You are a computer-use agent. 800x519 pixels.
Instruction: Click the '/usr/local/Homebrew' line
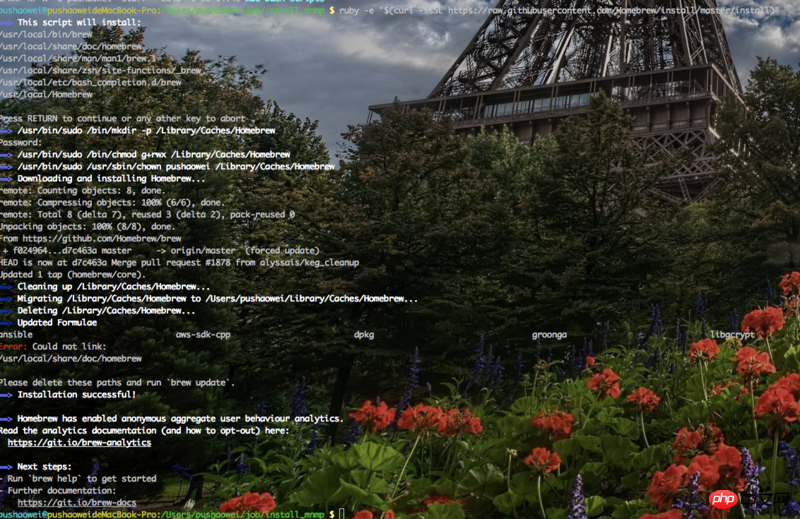pos(46,94)
